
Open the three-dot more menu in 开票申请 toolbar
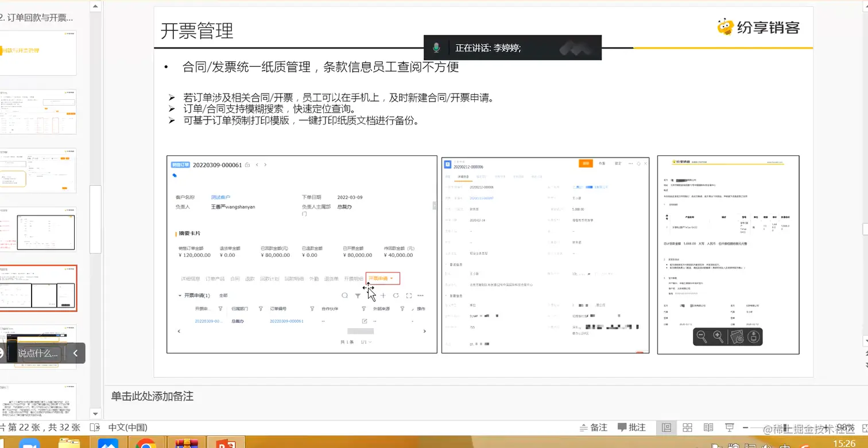[x=421, y=295]
